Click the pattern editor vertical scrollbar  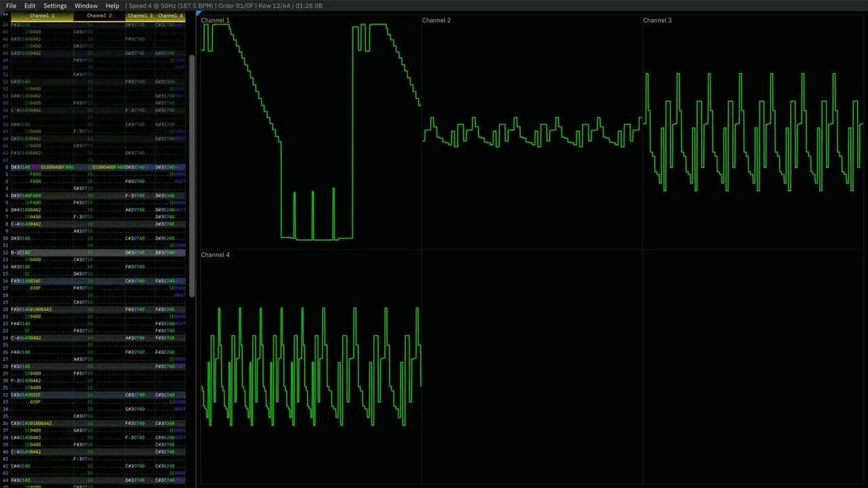click(x=192, y=176)
